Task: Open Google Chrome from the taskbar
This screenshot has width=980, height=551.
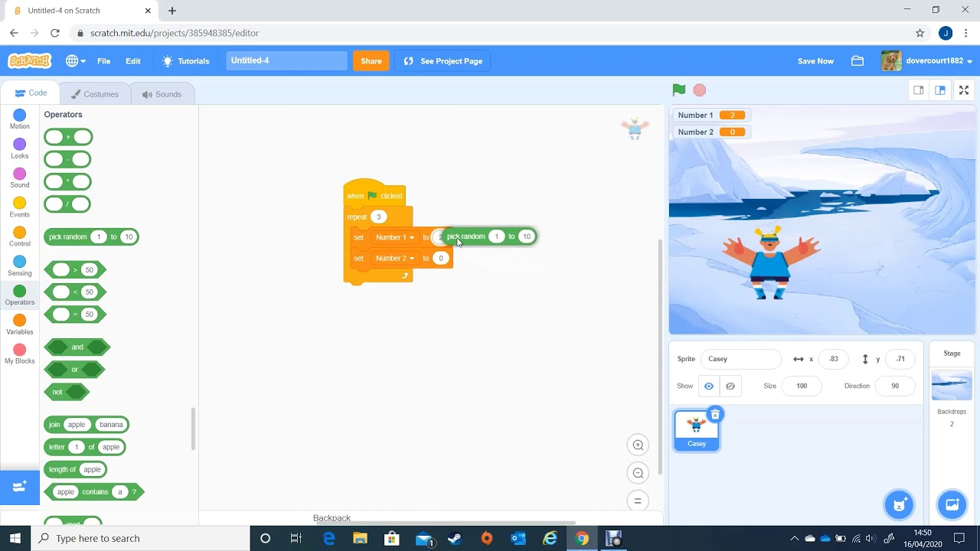Action: 583,538
